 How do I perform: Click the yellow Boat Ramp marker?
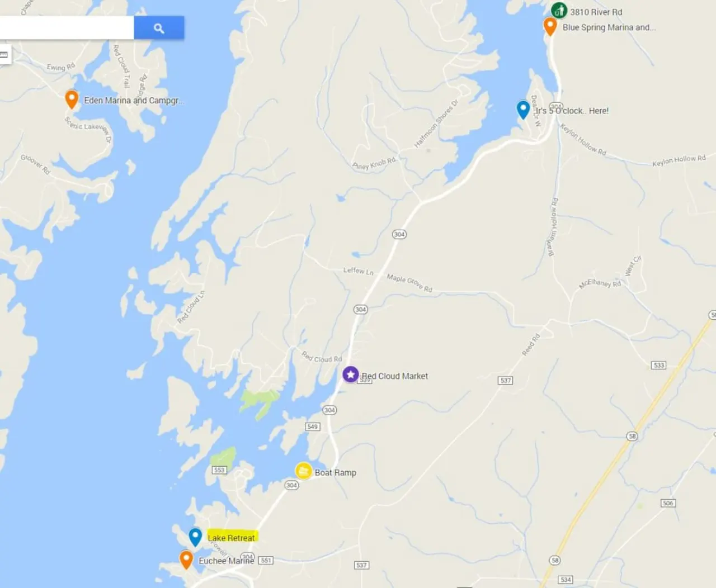304,471
